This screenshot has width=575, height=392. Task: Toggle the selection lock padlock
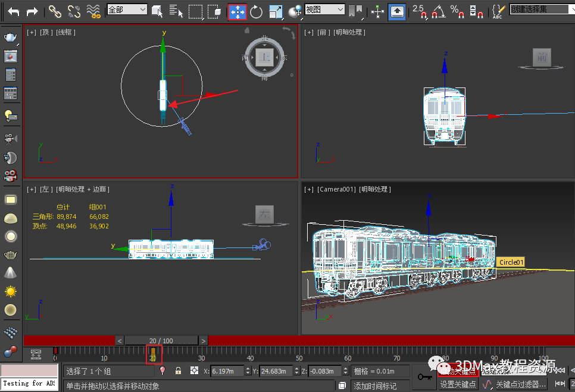pyautogui.click(x=177, y=371)
